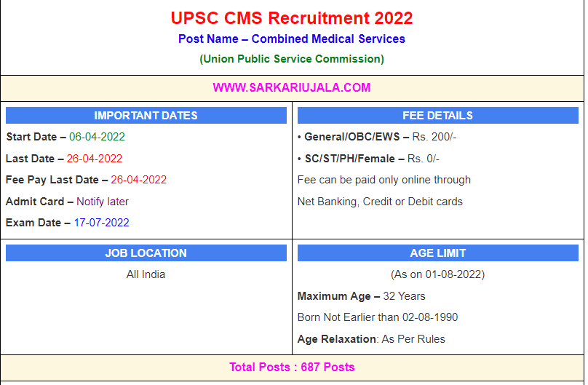Click the FEE DETAILS blue header
The height and width of the screenshot is (385, 588).
pos(437,116)
